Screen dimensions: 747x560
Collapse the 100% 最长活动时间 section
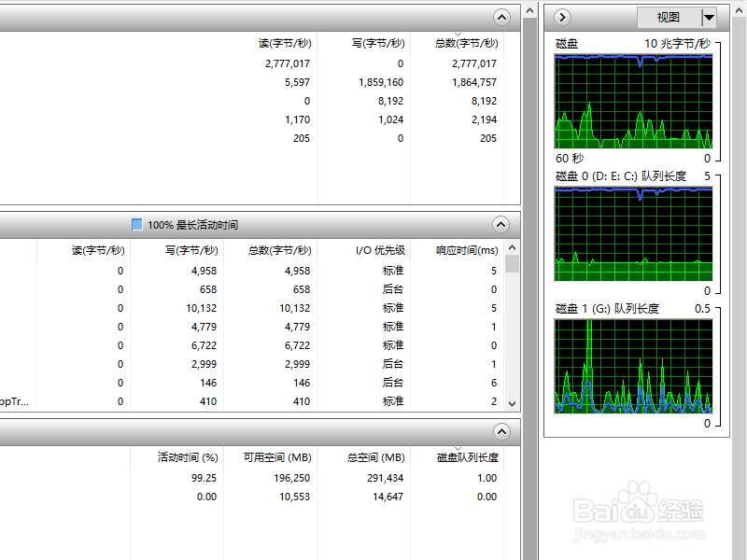tap(501, 224)
